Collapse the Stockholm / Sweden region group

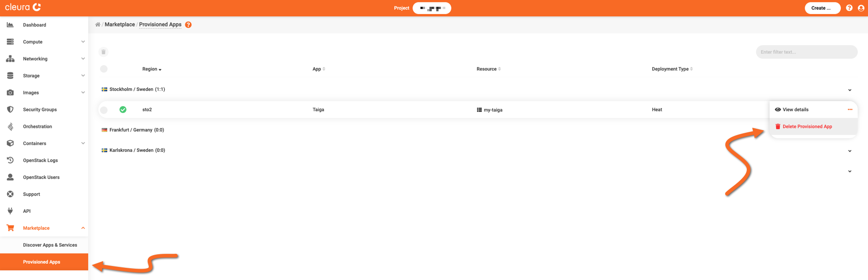tap(849, 90)
